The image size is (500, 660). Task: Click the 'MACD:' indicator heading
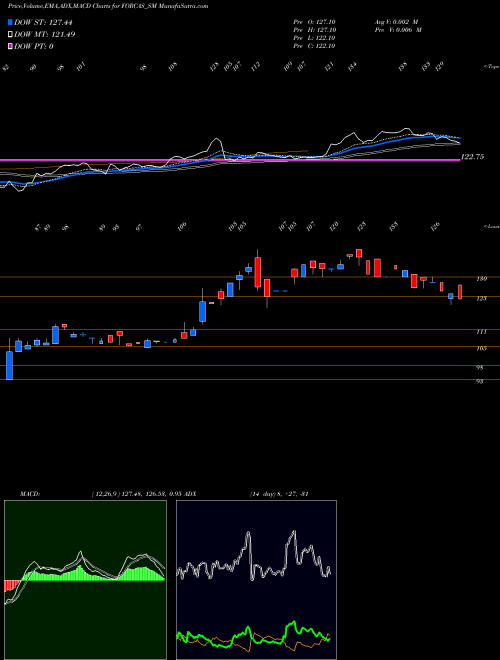(x=30, y=494)
